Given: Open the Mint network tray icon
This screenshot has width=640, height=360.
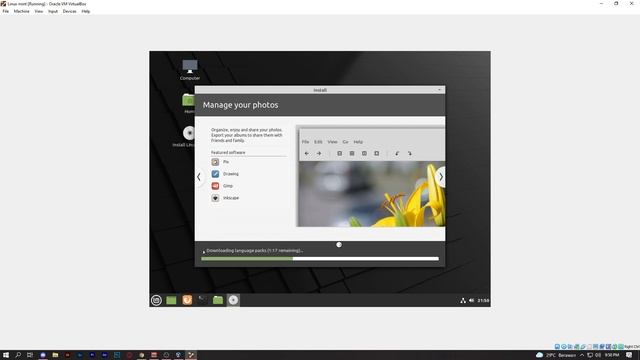Looking at the screenshot, I should [463, 300].
